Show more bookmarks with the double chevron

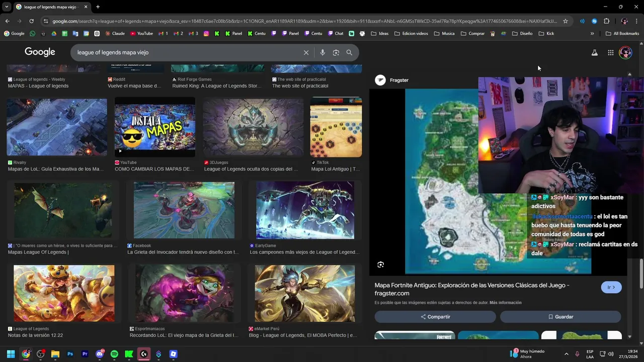click(x=592, y=34)
